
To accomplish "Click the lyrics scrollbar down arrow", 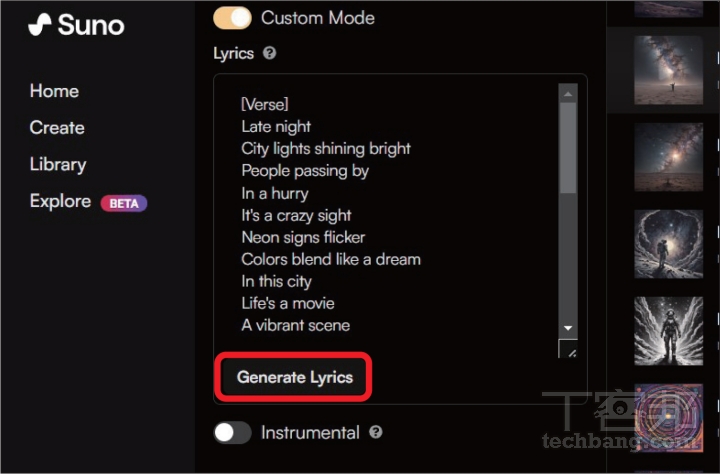I will [x=568, y=328].
